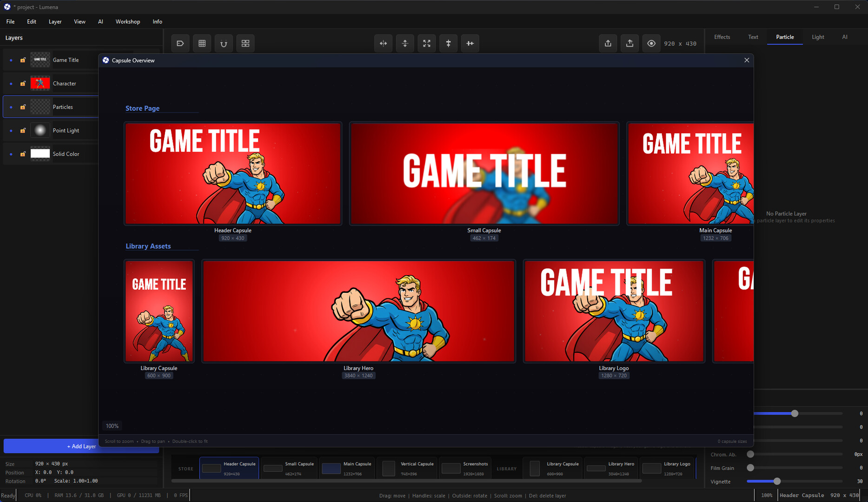Click the magnet snapping icon
868x502 pixels.
[224, 43]
